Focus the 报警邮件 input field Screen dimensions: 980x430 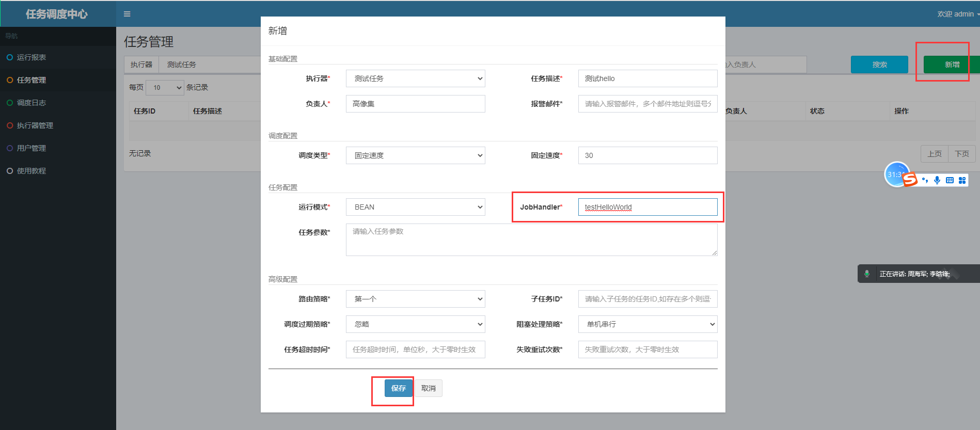tap(648, 104)
